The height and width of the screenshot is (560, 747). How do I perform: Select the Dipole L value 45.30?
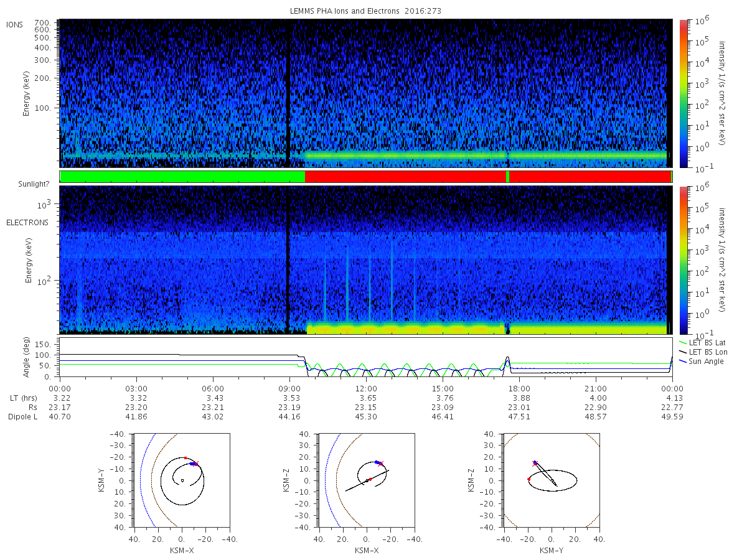[366, 416]
